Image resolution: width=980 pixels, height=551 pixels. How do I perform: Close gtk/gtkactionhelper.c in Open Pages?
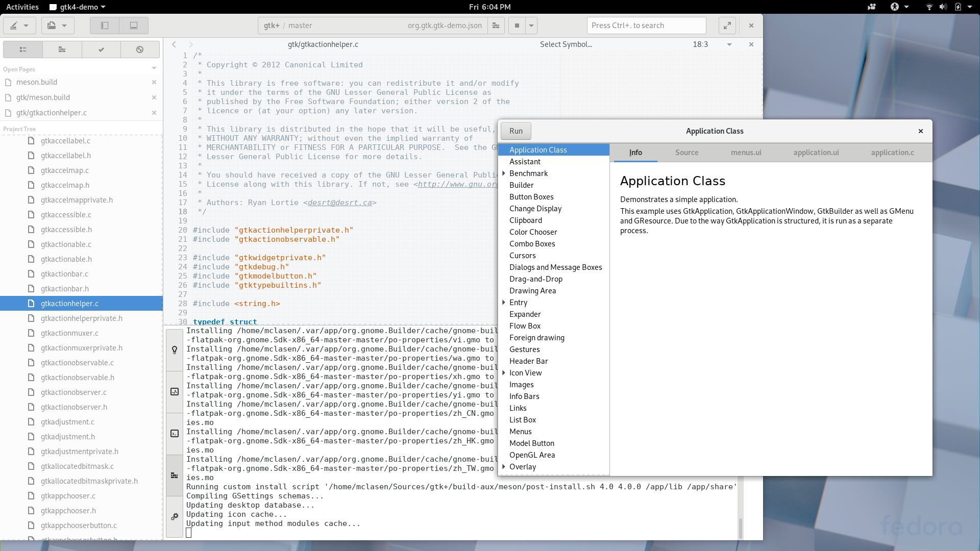(x=154, y=113)
